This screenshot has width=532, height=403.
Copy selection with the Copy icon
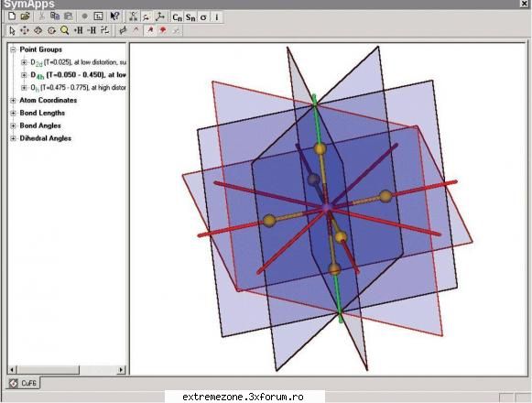coord(55,16)
